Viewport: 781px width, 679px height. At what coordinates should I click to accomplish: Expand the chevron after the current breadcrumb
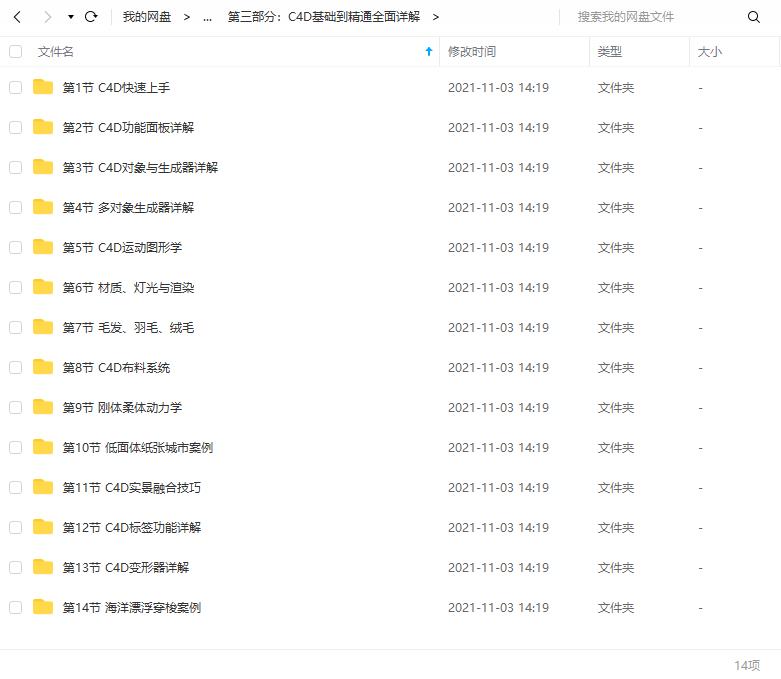click(x=436, y=17)
